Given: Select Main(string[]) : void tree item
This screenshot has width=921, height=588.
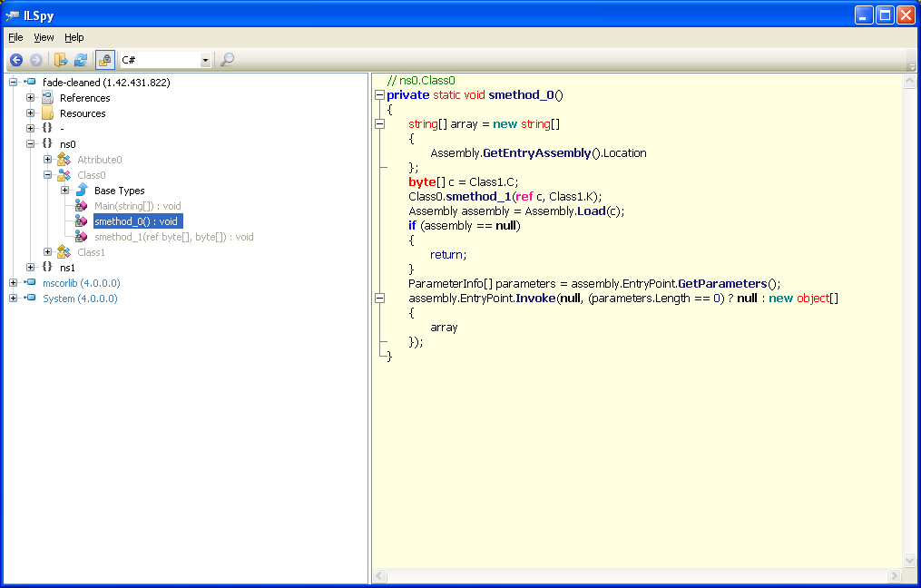Looking at the screenshot, I should click(x=137, y=206).
